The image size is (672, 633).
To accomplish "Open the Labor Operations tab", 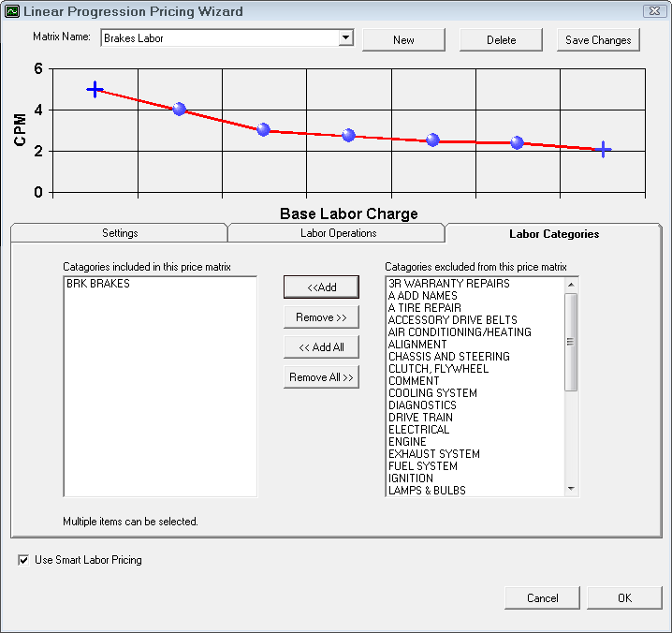I will pyautogui.click(x=338, y=233).
